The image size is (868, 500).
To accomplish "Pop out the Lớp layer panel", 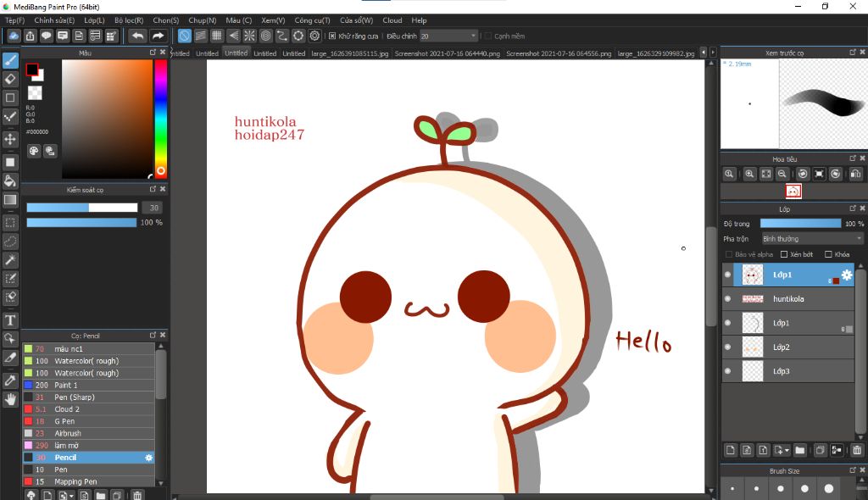I will tap(853, 208).
